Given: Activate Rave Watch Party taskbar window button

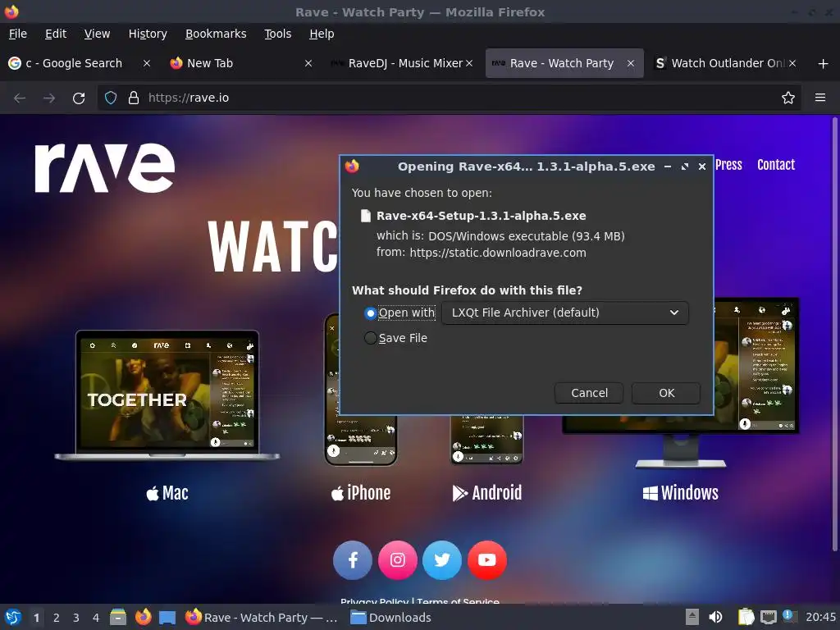Looking at the screenshot, I should click(x=262, y=618).
